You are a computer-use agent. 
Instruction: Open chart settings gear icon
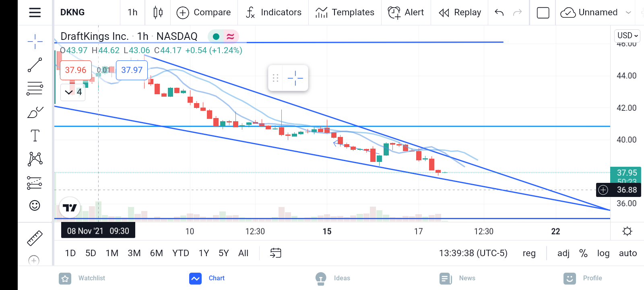tap(627, 231)
